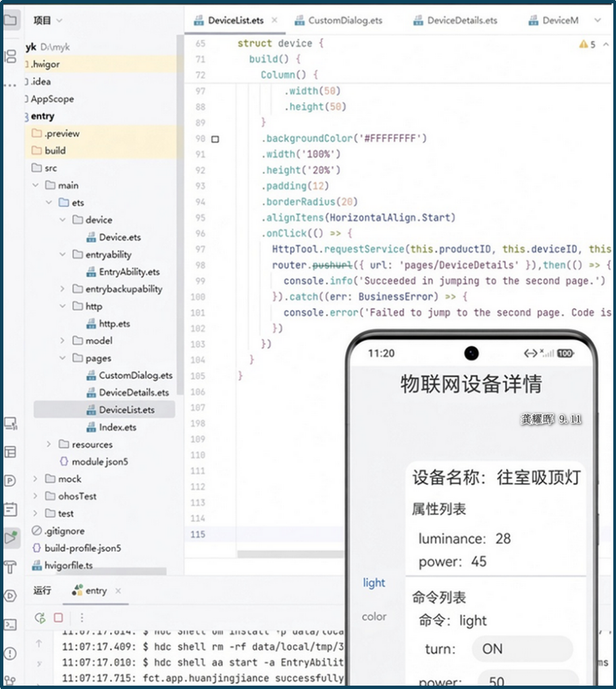The width and height of the screenshot is (616, 689).
Task: Select the .preview folder
Action: tap(56, 133)
